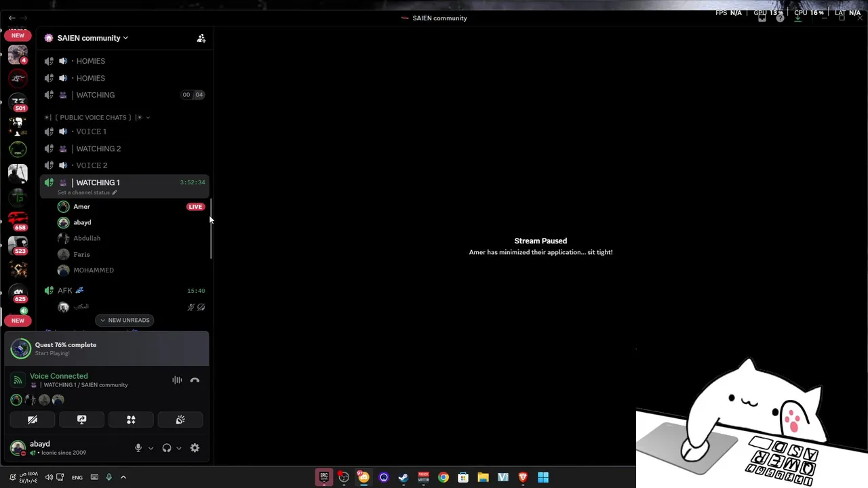The image size is (868, 488).
Task: Click the Voice Connected status text
Action: (x=58, y=376)
